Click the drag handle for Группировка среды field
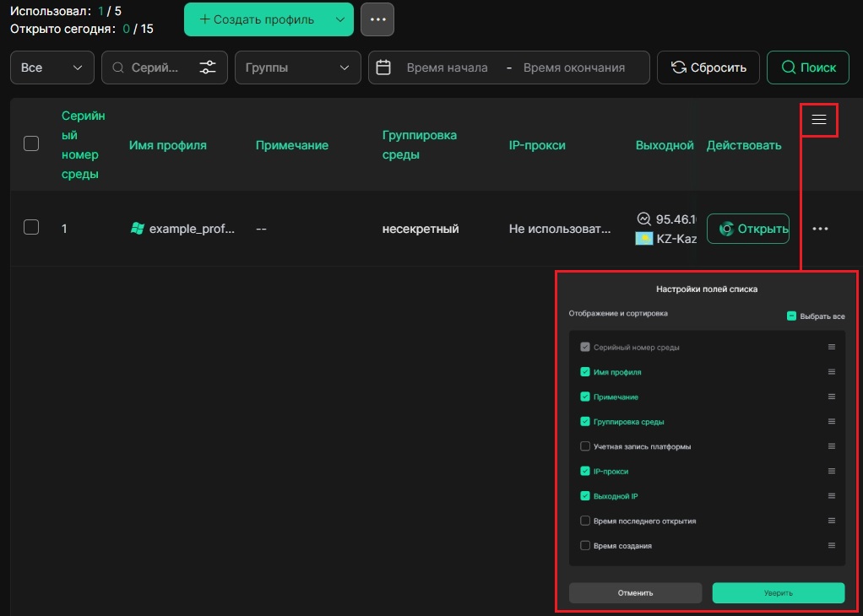Viewport: 863px width, 616px height. point(832,421)
